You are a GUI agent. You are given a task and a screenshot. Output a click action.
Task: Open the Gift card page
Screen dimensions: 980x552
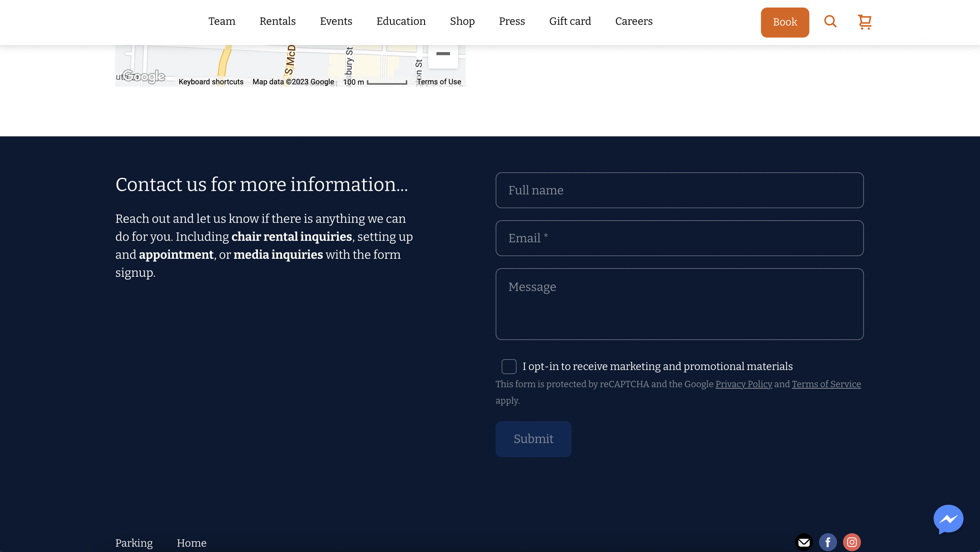coord(570,22)
